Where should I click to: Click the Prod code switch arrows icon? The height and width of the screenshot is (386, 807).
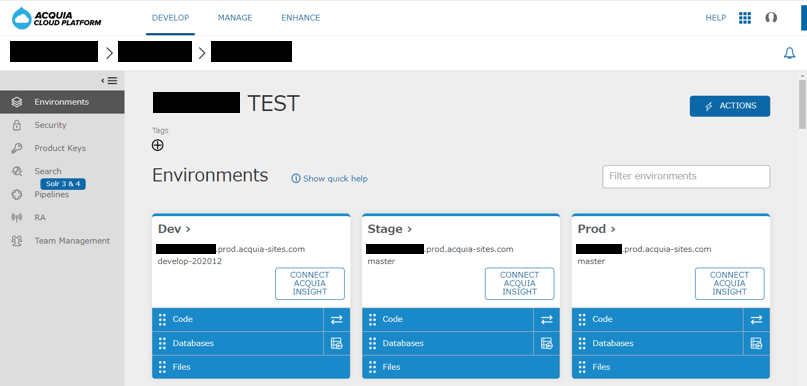coord(757,320)
